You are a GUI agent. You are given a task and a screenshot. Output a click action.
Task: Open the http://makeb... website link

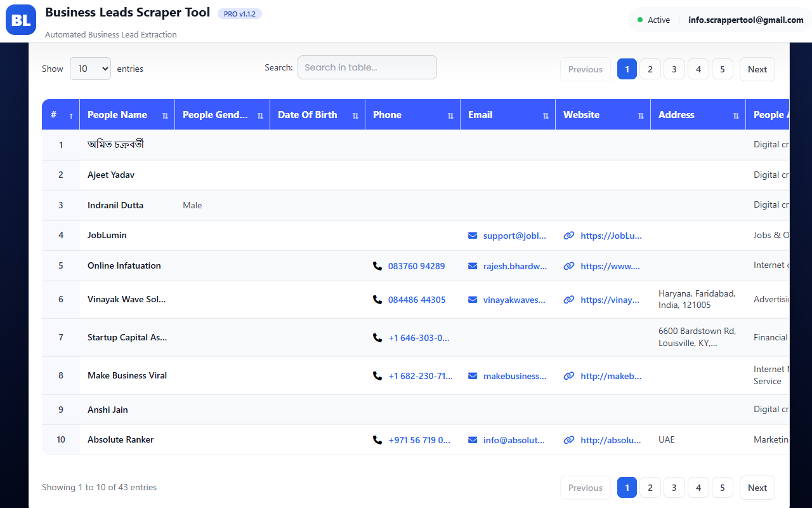611,376
